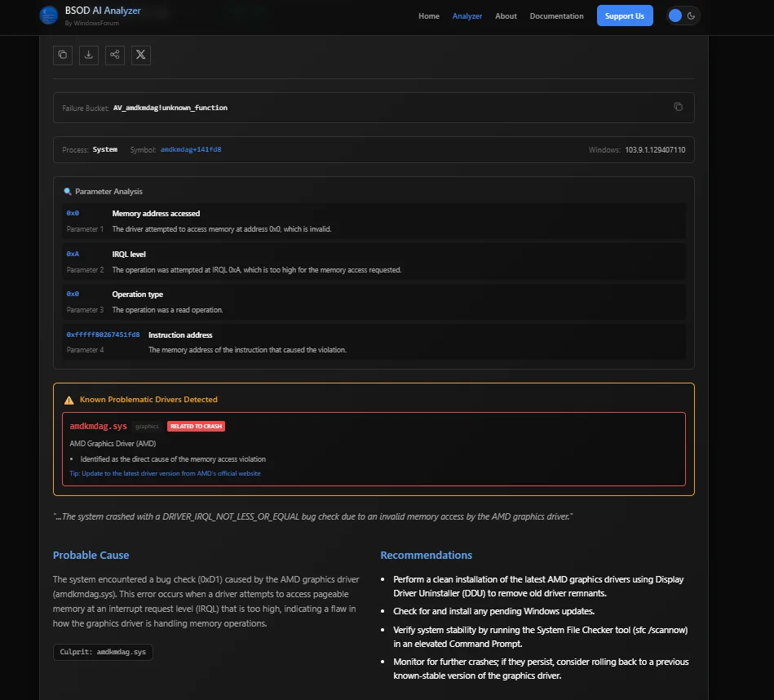
Task: Click the AV_amdkmdag!unknown_function failure bucket text
Action: (x=170, y=108)
